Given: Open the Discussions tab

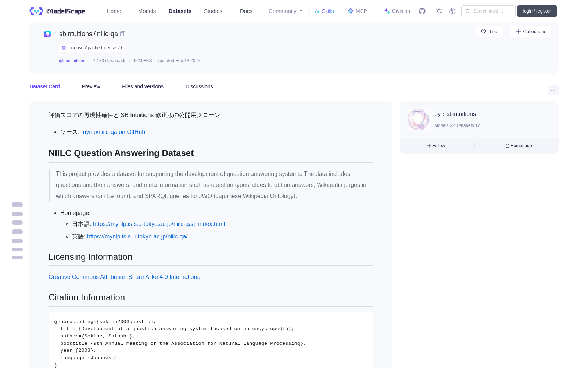Looking at the screenshot, I should click(x=199, y=86).
